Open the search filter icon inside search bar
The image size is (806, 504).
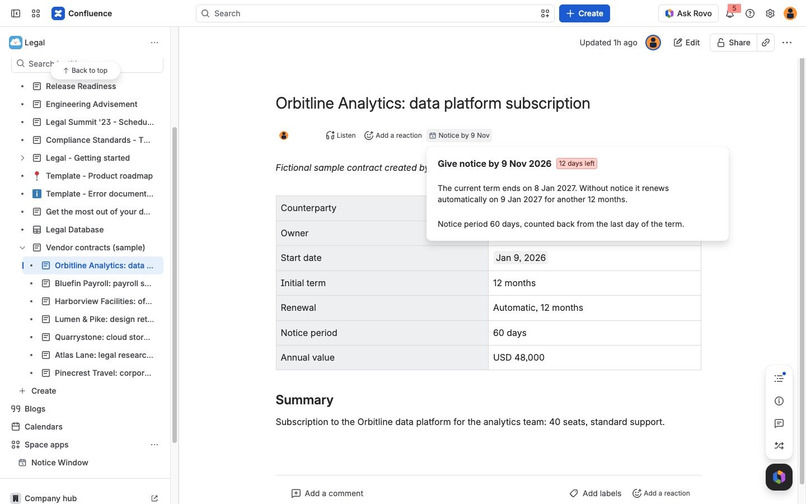545,13
